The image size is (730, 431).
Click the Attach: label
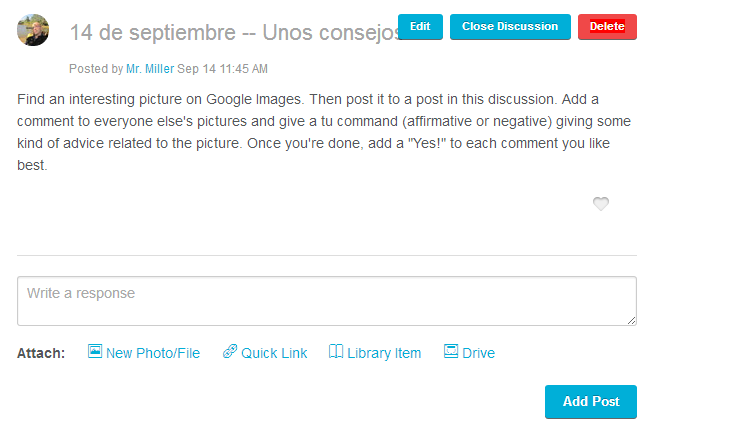(x=41, y=353)
